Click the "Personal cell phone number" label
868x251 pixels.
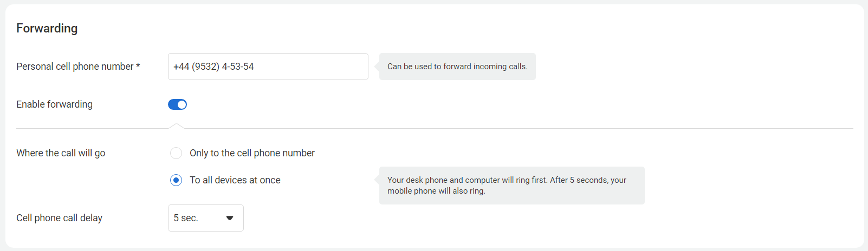pos(75,67)
